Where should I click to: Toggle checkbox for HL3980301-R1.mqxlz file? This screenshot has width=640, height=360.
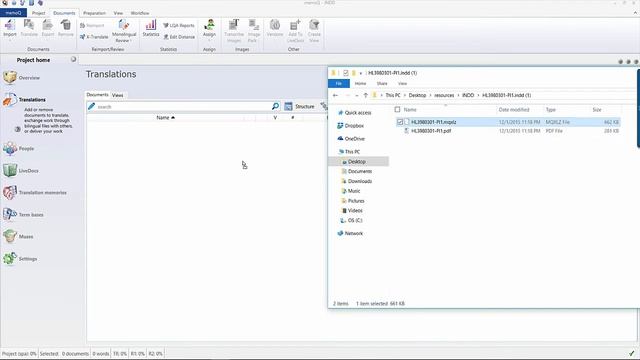(400, 122)
